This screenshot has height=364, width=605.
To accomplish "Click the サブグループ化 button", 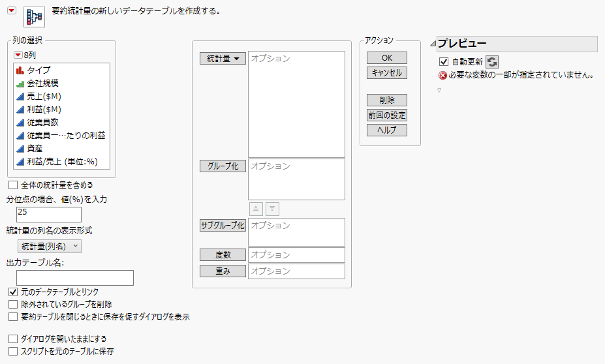I will [223, 226].
